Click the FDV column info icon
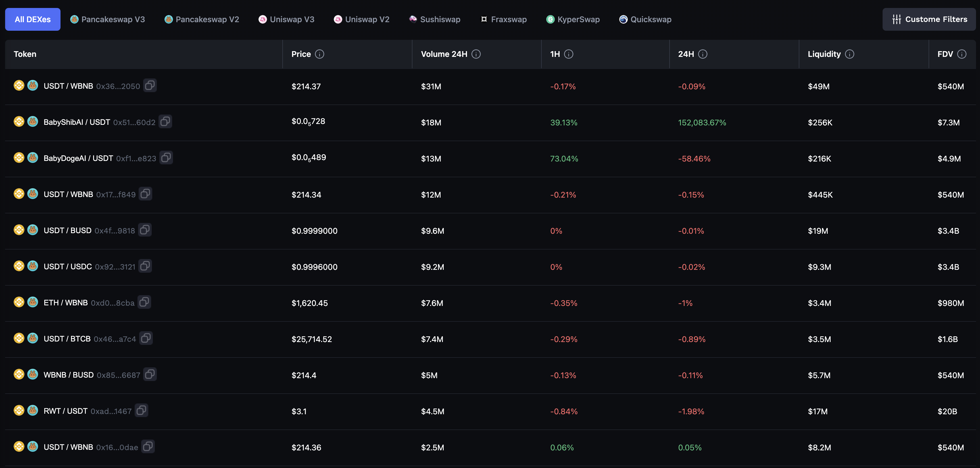Screen dimensions: 980x468 tap(961, 54)
